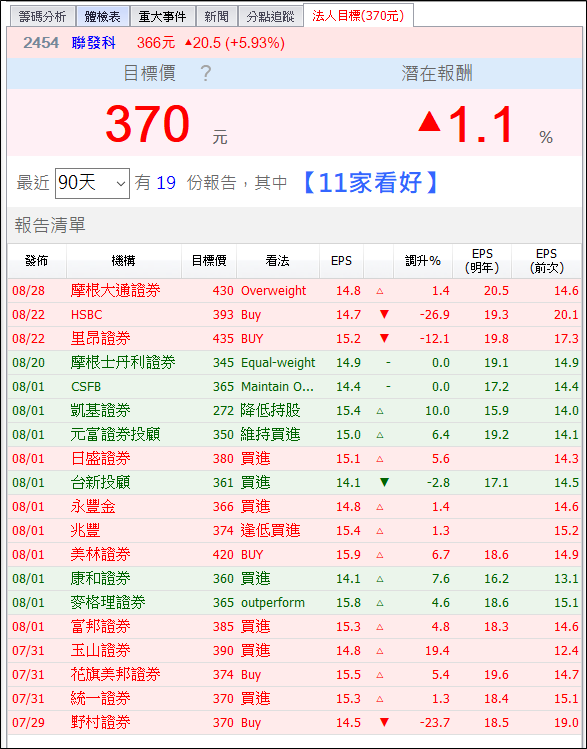Click the green up triangle in 凱基證券 row
This screenshot has height=749, width=587.
(x=380, y=411)
